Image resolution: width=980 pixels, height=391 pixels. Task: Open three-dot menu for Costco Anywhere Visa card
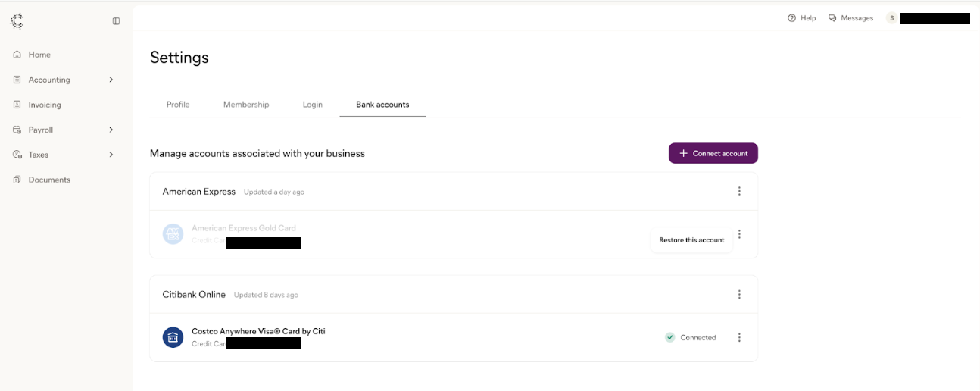coord(739,338)
